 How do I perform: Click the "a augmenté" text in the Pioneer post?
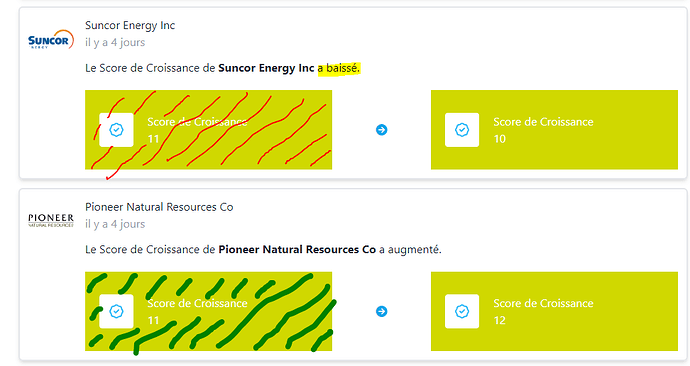pyautogui.click(x=410, y=250)
